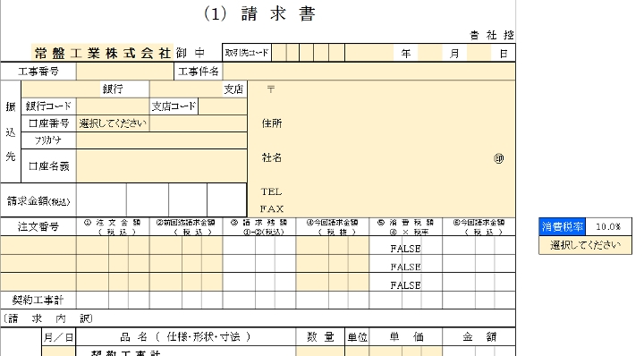Screen dimensions: 644x356
Task: Click the 印 seal mark beside 社名
Action: tap(498, 158)
